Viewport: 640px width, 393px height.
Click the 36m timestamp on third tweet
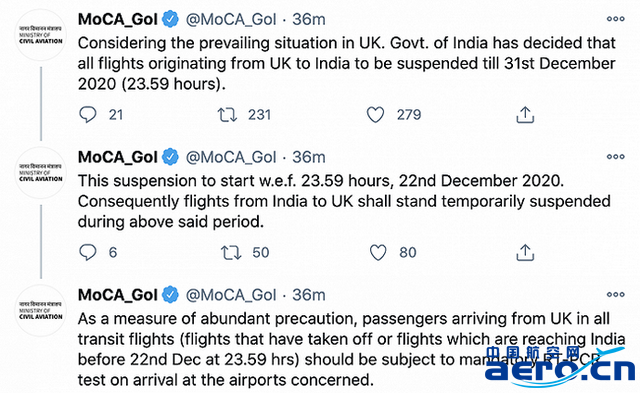tap(309, 295)
